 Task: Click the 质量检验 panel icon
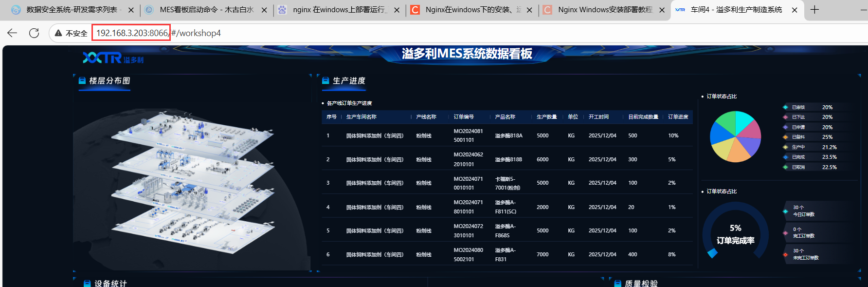tap(617, 283)
